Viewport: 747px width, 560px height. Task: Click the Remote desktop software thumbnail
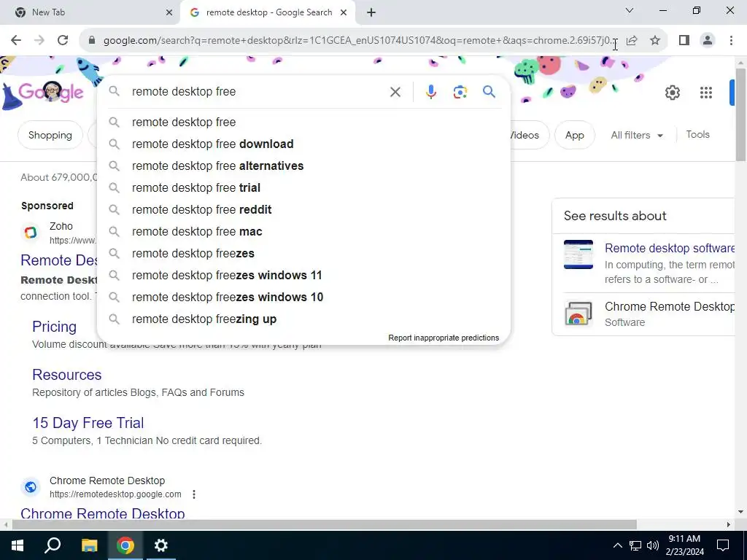point(578,254)
